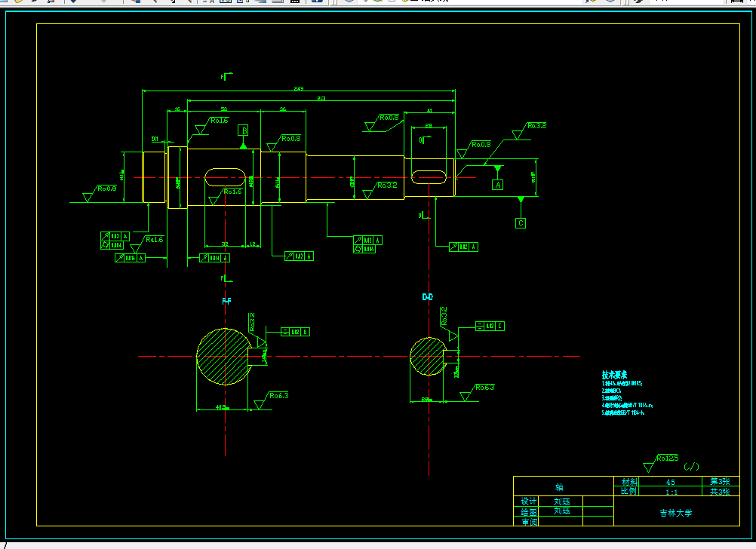Select the 249 overall length dimension
756x549 pixels.
click(x=299, y=89)
